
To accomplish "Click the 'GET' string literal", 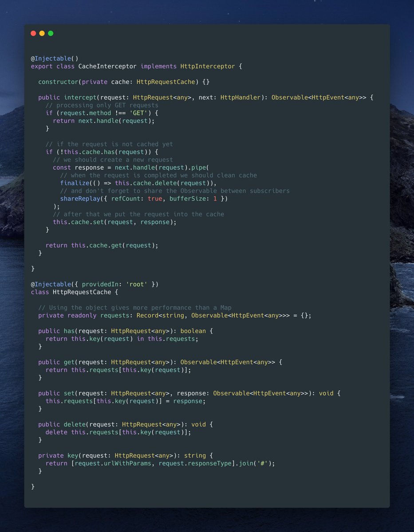I will (138, 113).
